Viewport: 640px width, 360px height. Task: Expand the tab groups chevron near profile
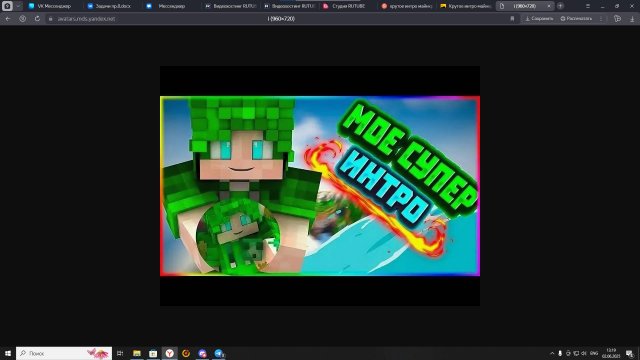point(18,6)
